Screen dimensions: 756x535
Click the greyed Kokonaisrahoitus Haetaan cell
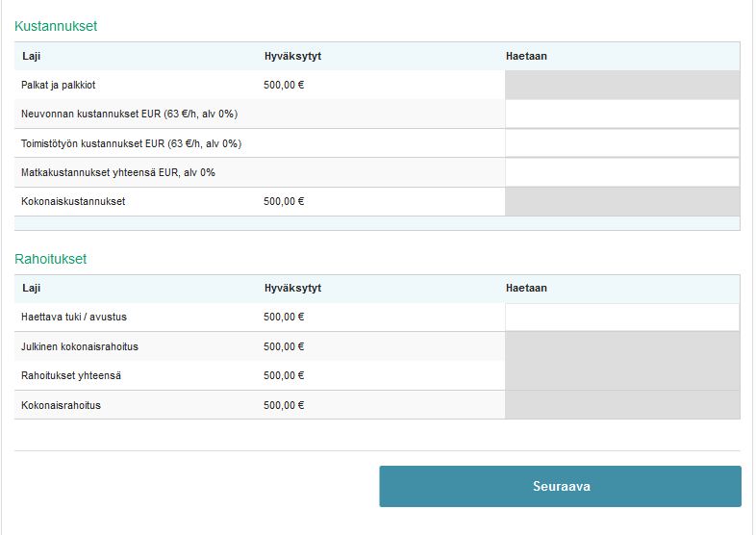(x=622, y=405)
